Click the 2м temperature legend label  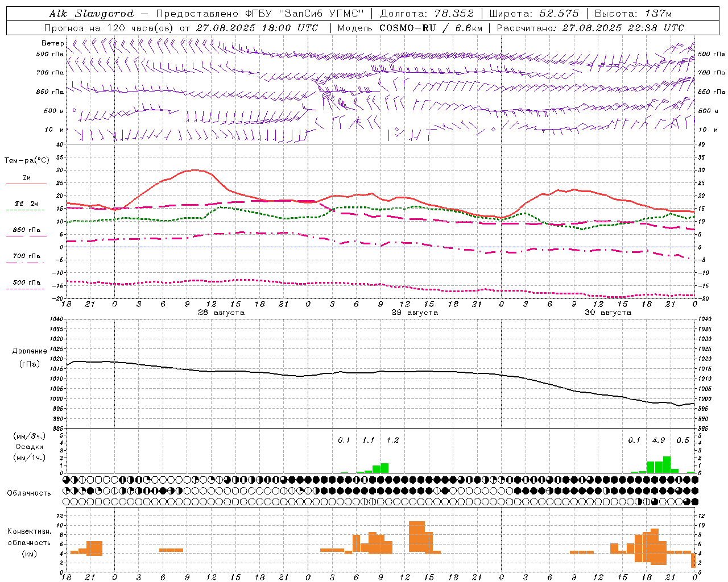tap(27, 178)
